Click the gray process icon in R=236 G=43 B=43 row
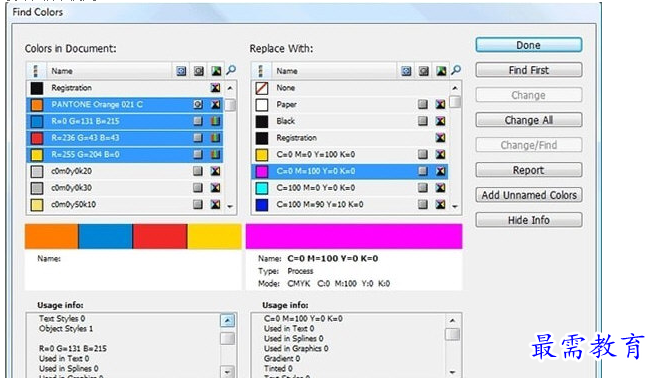653x378 pixels. (x=198, y=138)
